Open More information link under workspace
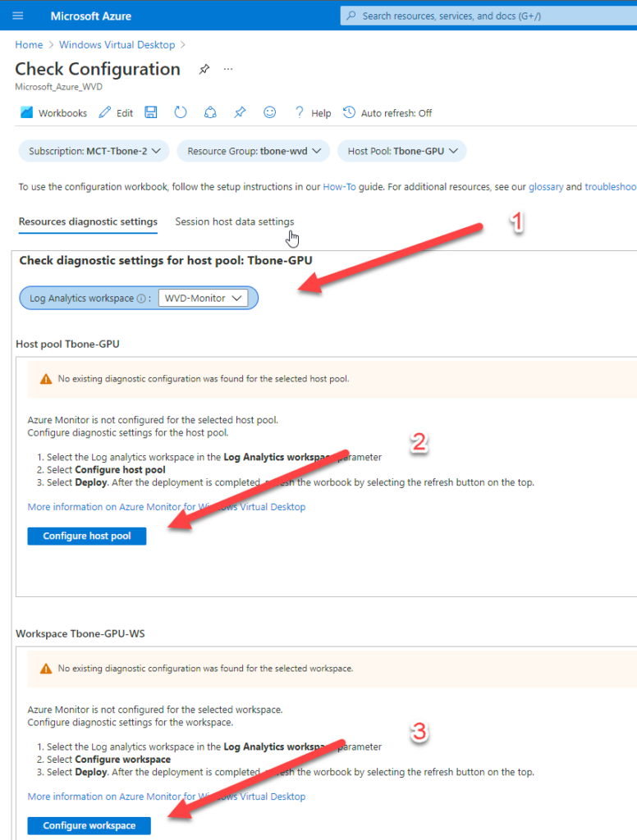The height and width of the screenshot is (840, 637). (167, 797)
